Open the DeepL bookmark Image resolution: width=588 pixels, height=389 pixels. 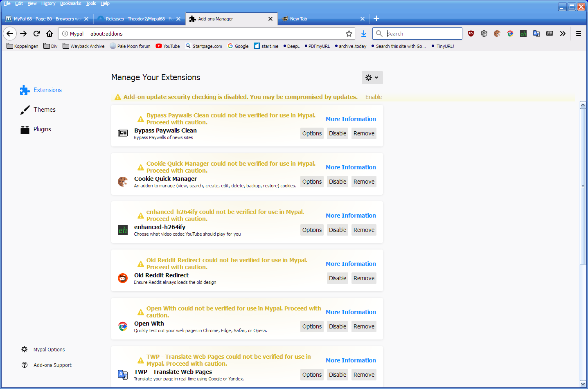(291, 46)
